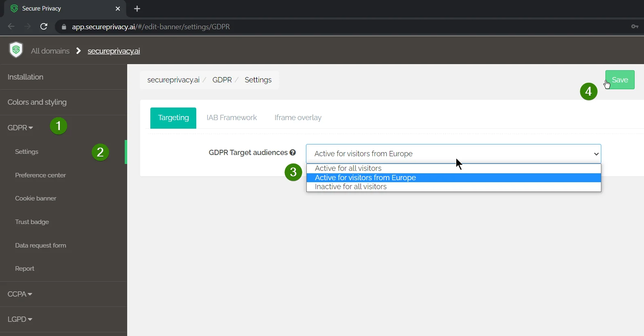
Task: Click the browser forward arrow
Action: click(28, 27)
